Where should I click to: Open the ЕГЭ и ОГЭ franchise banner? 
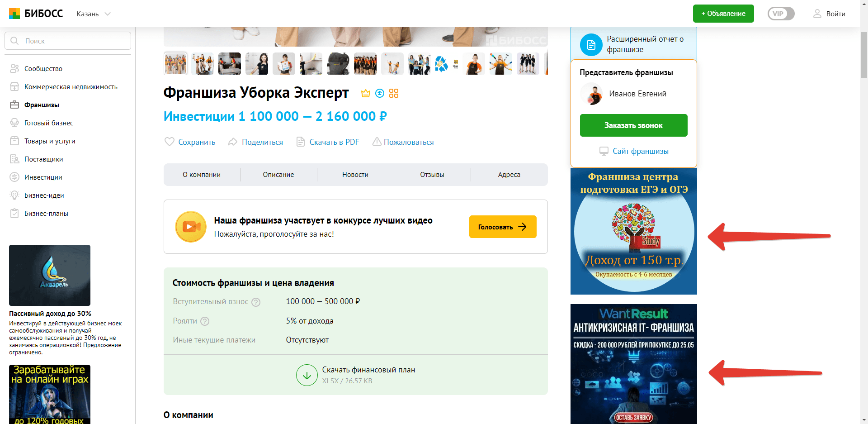tap(634, 231)
